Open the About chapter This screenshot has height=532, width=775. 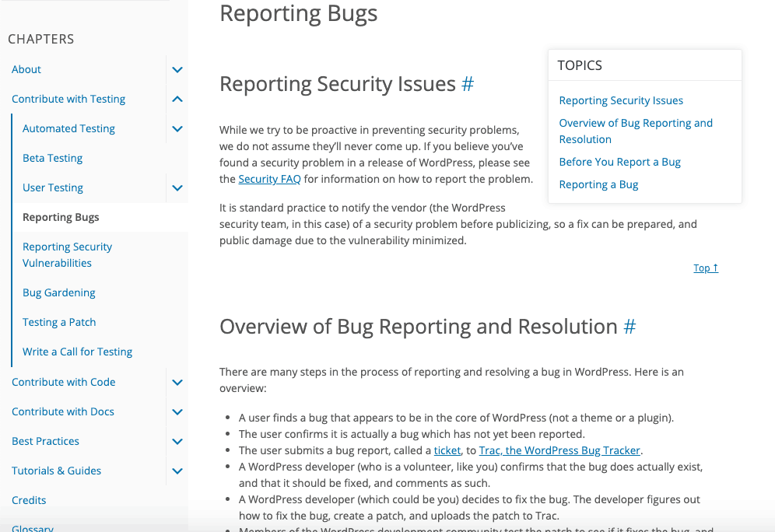(26, 70)
